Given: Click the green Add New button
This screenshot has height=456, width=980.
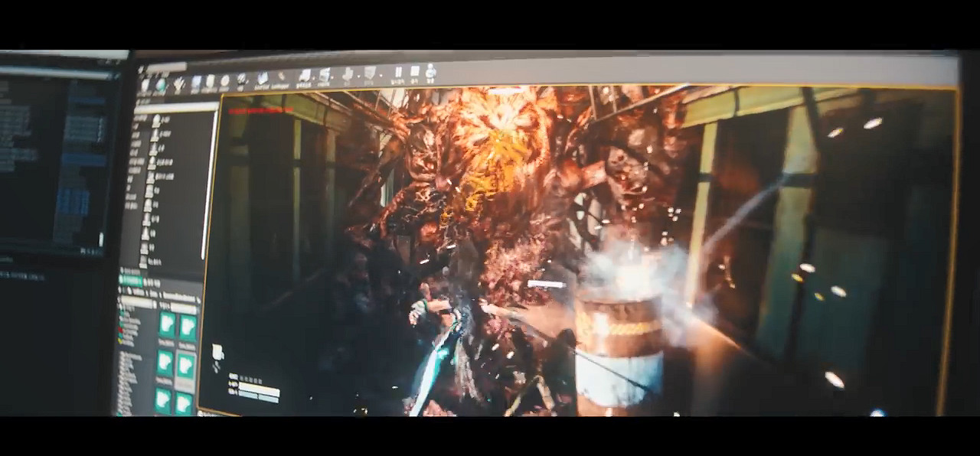Looking at the screenshot, I should pos(131,282).
